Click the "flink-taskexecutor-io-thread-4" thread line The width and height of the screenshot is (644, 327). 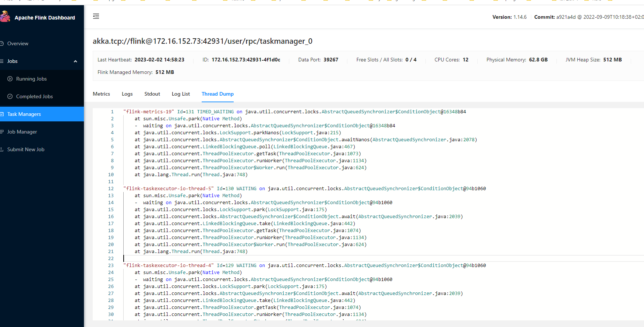pos(305,265)
